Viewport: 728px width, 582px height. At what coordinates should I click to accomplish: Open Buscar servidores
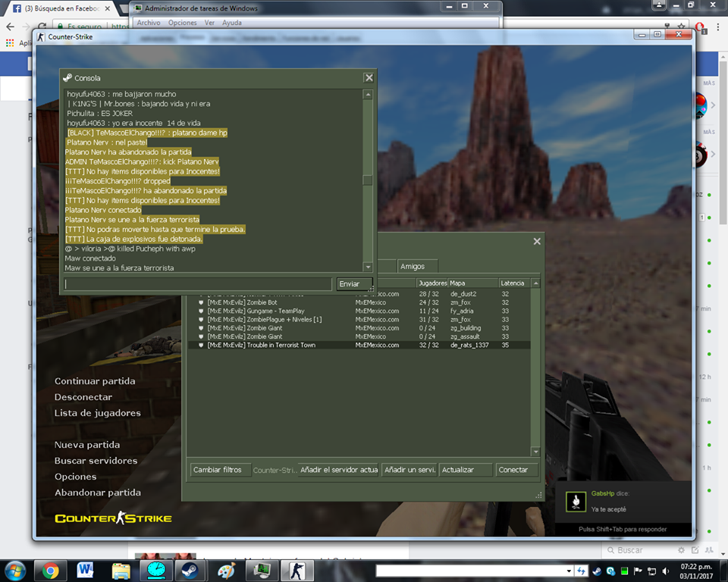coord(96,461)
